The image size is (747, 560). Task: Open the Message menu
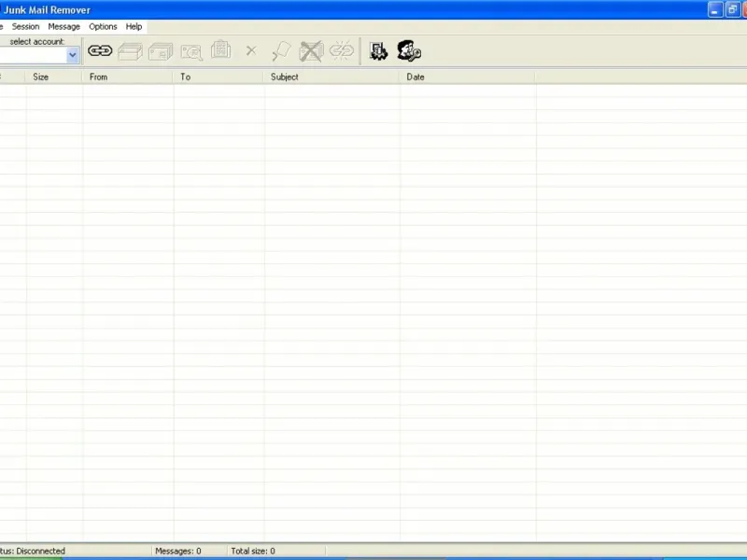(63, 27)
